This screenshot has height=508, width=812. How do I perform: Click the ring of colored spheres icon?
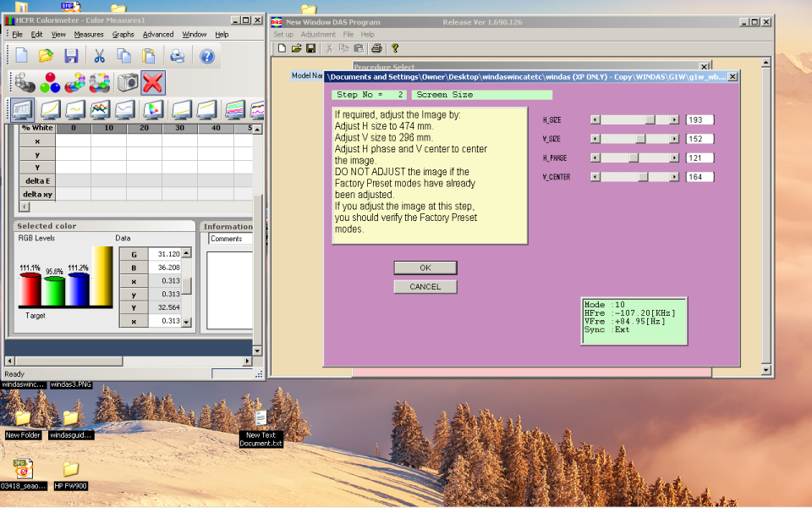pos(100,82)
